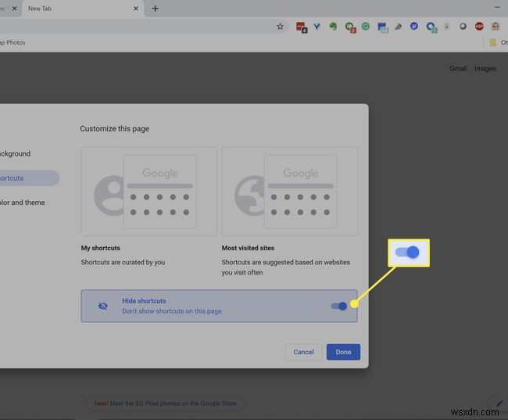Toggle the Hide shortcuts switch
Screen dimensions: 508x420
pos(339,306)
